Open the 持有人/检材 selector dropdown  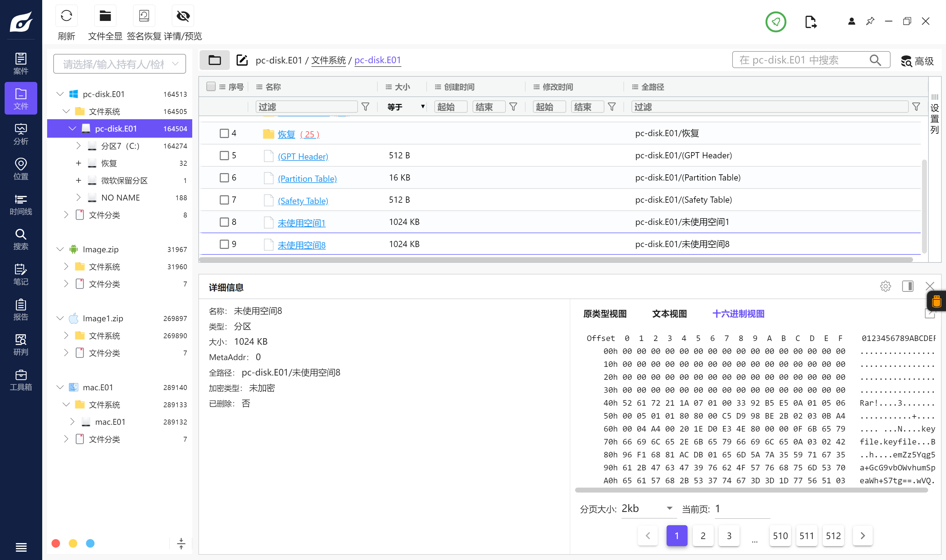coord(120,64)
